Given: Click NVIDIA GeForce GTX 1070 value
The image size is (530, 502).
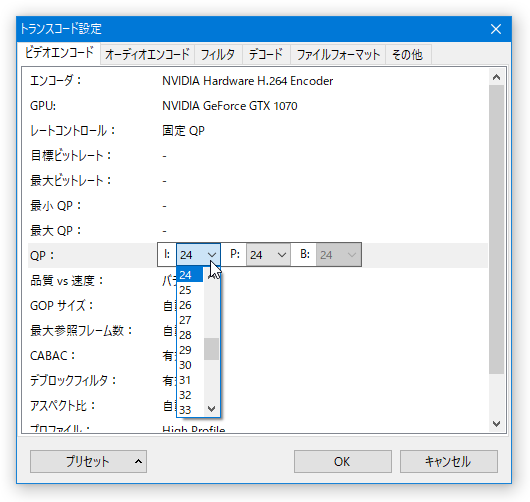Looking at the screenshot, I should coord(230,106).
